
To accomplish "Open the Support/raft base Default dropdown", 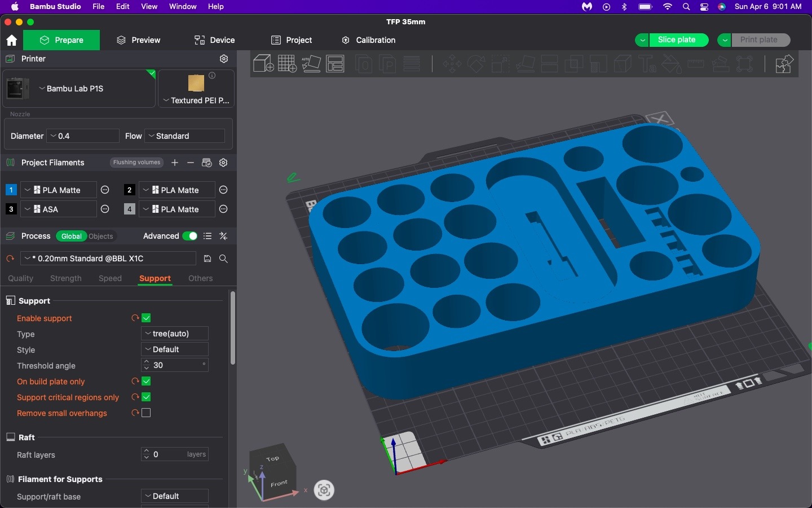I will [x=175, y=496].
